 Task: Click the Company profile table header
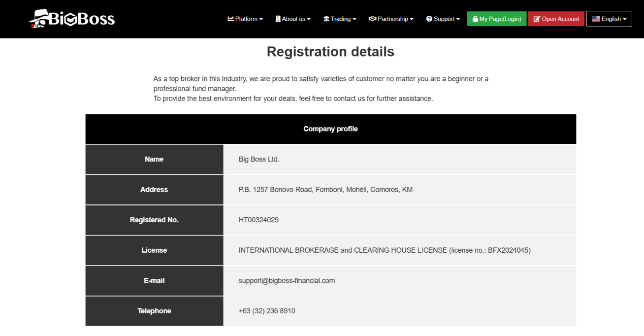pos(330,129)
